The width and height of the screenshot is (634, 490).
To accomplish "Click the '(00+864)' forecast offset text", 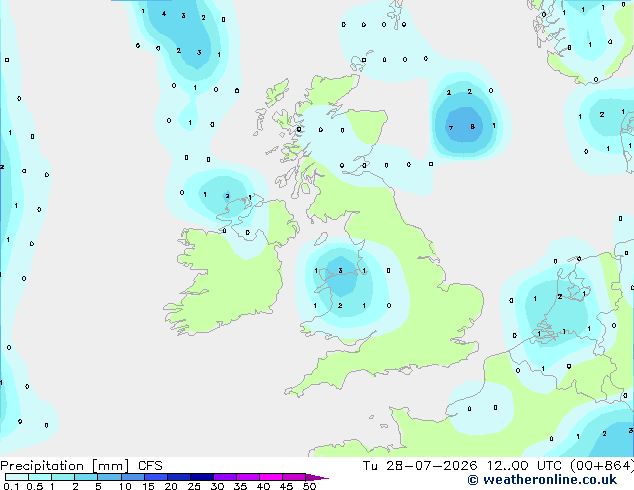I will coord(602,466).
